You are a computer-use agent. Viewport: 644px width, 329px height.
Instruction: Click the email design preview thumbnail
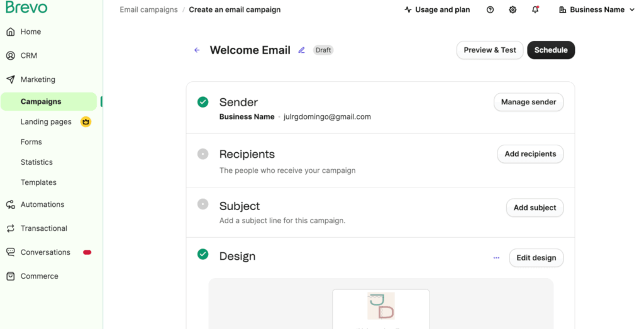coord(381,308)
